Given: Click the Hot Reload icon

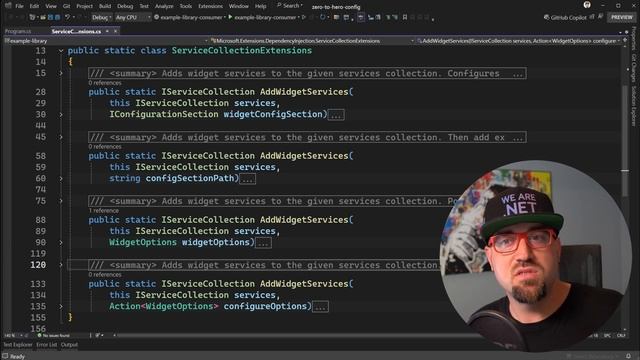Looking at the screenshot, I should pos(323,17).
